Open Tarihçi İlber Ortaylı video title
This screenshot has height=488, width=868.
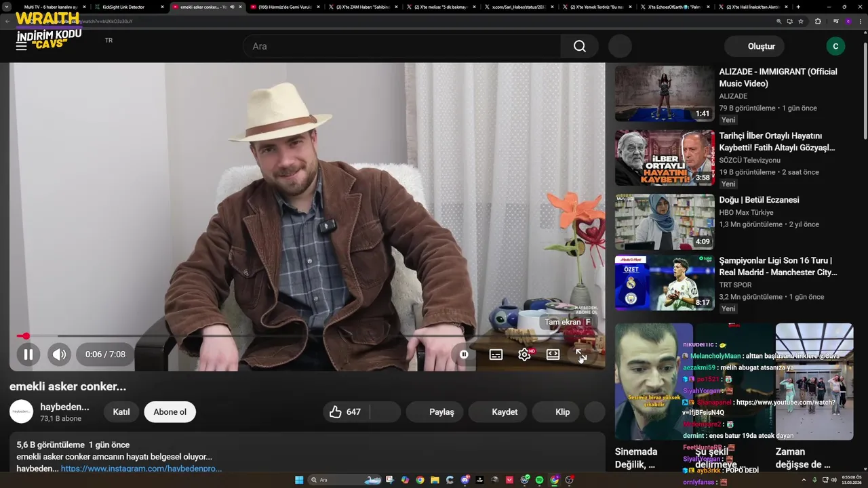pos(777,142)
